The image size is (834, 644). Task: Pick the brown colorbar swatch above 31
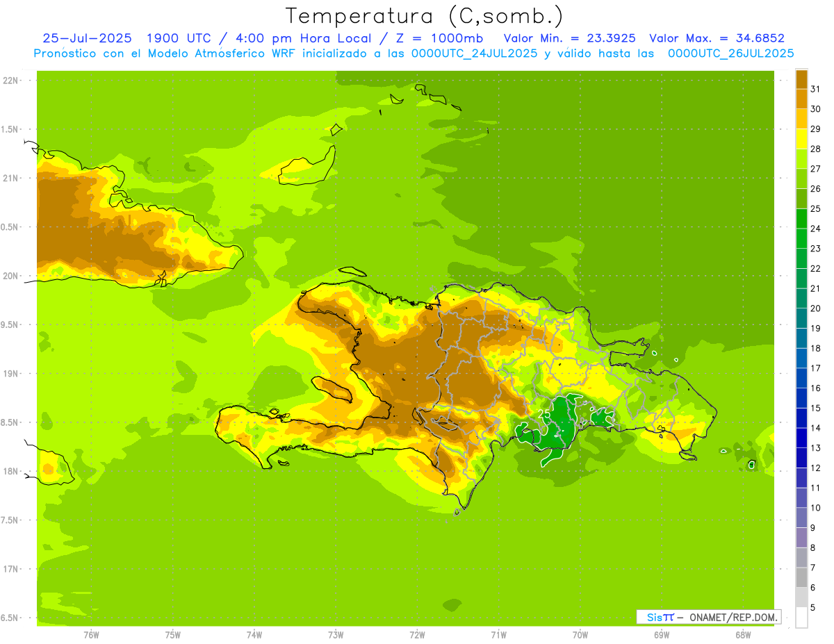tap(801, 79)
